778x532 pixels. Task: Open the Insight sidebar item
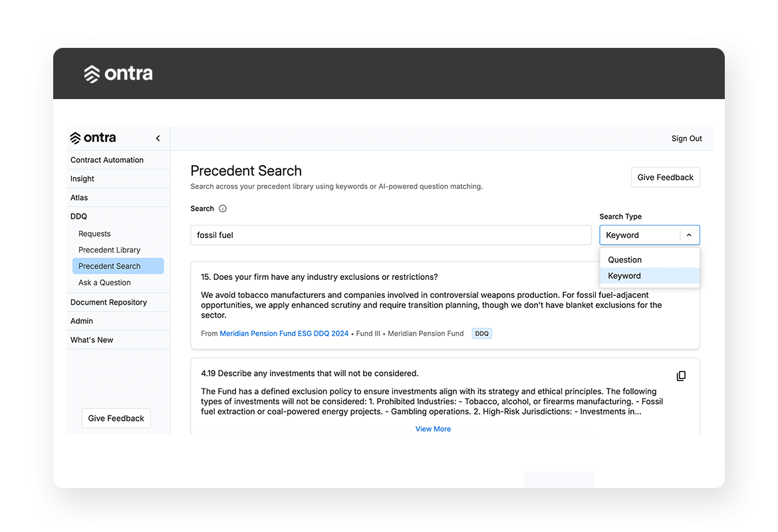coord(82,179)
